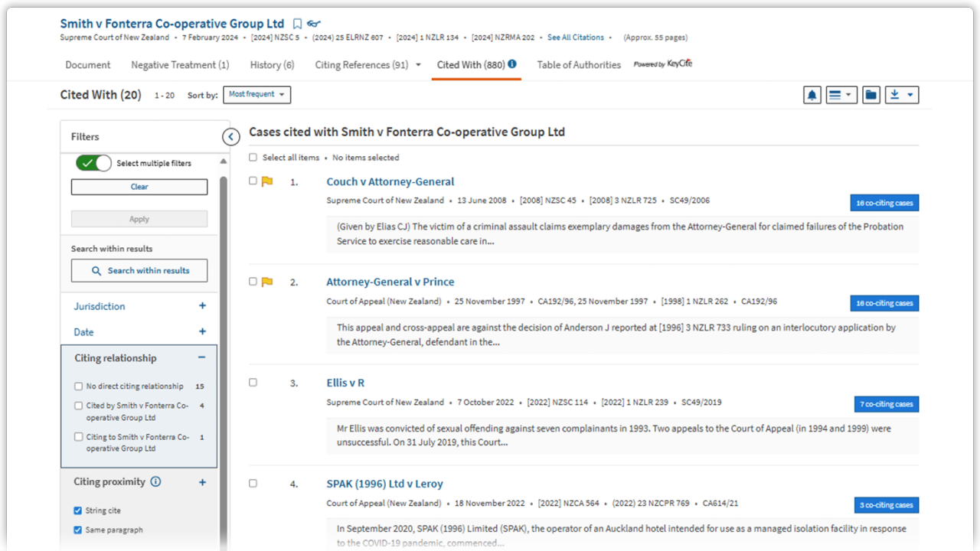Check the box for Ellis v R
Screen dimensions: 980x551
point(253,383)
